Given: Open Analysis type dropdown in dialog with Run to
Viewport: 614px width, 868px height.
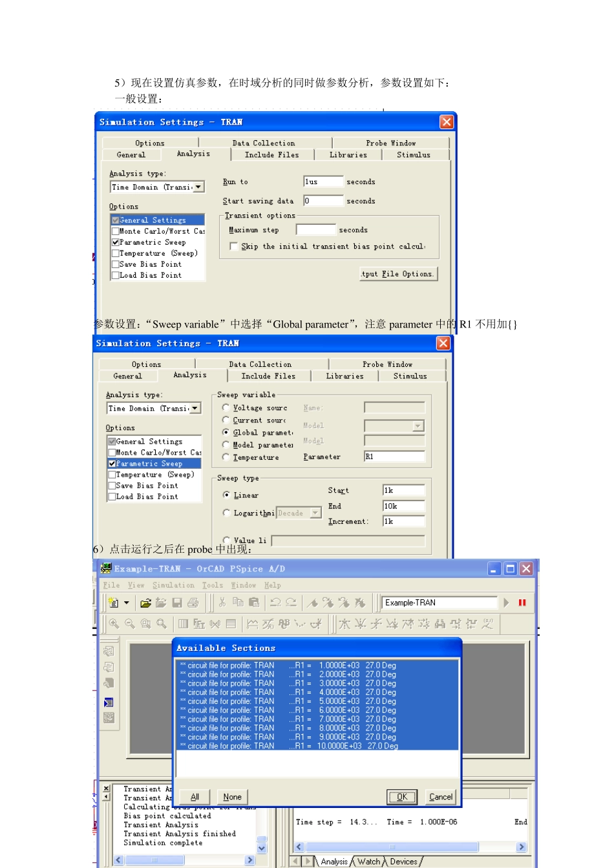Looking at the screenshot, I should (199, 187).
